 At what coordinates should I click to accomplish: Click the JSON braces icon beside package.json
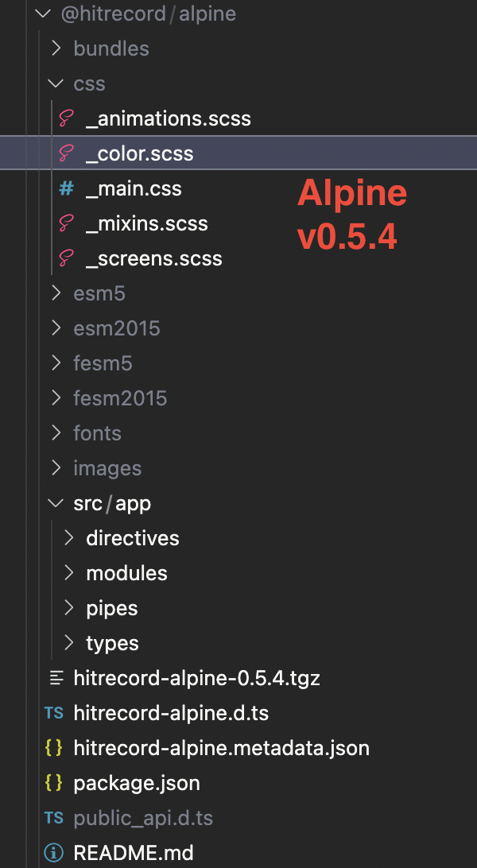coord(53,783)
